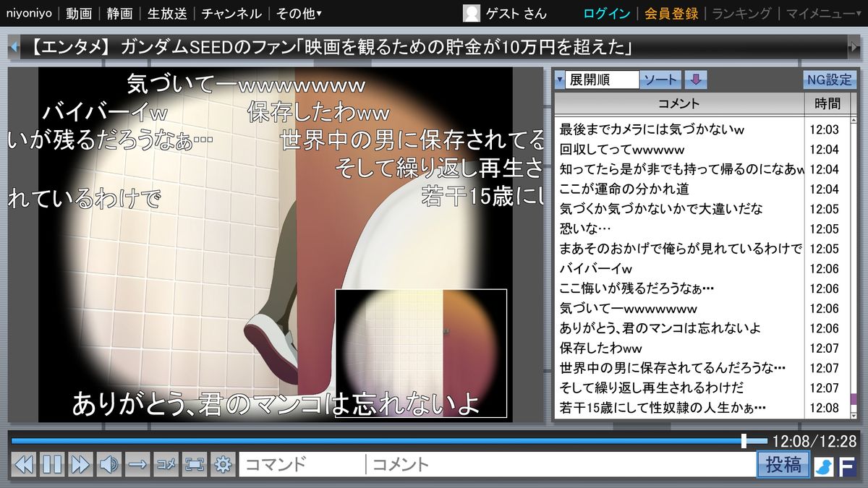The image size is (868, 488).
Task: Open the 展開順 sort order dropdown
Action: 597,80
